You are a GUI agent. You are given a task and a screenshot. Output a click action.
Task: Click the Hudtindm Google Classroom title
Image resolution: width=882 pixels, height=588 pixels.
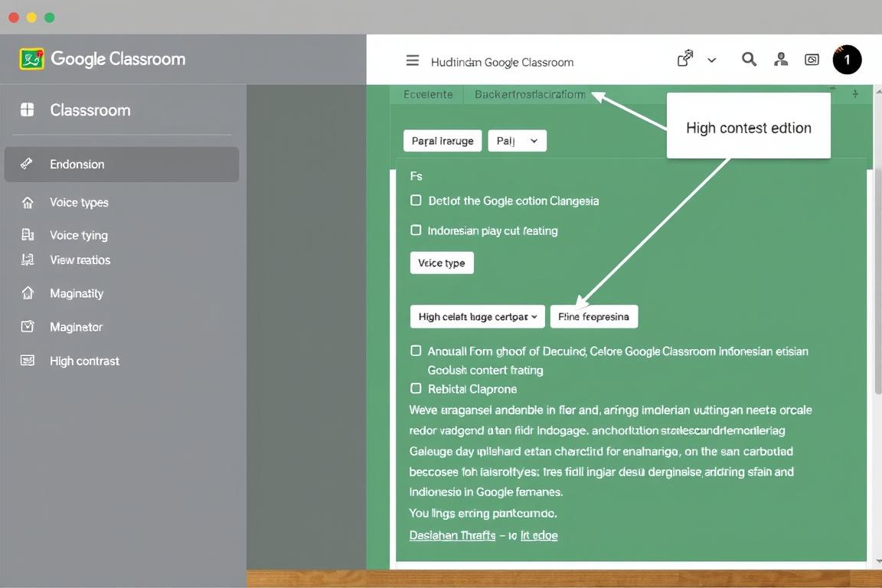point(501,62)
